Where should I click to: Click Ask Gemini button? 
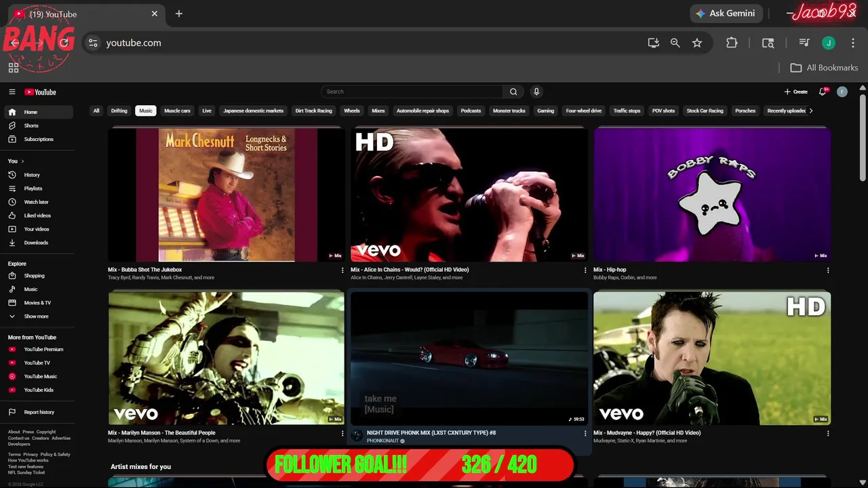tap(726, 14)
